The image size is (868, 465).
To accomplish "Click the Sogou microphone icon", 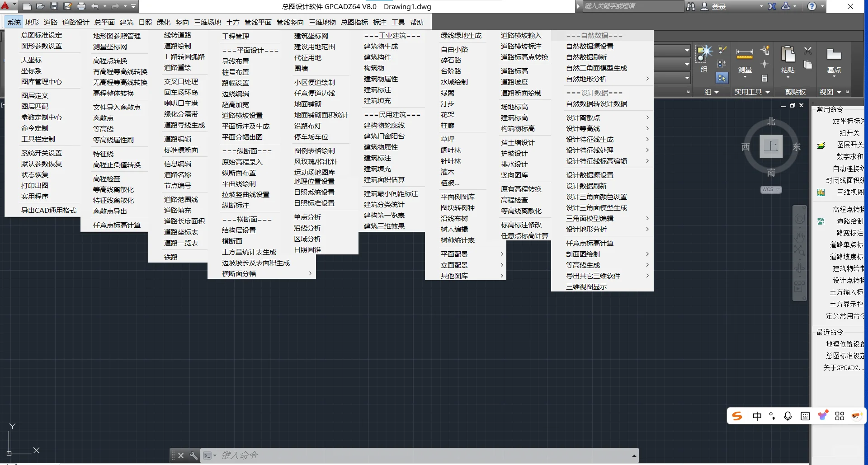I will click(x=788, y=416).
